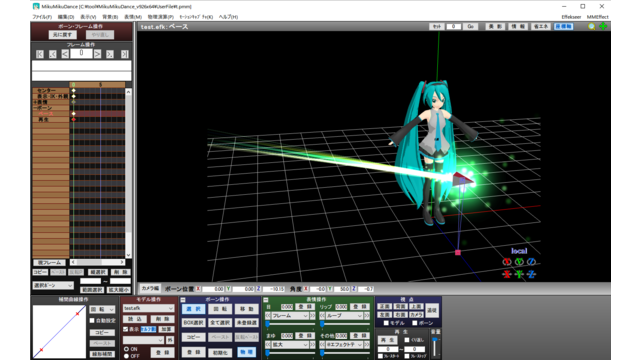The image size is (640, 360).
Task: Click the volume slider track
Action: pyautogui.click(x=435, y=347)
